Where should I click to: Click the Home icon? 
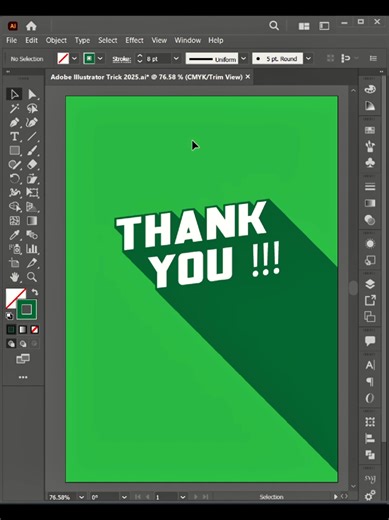pos(31,26)
